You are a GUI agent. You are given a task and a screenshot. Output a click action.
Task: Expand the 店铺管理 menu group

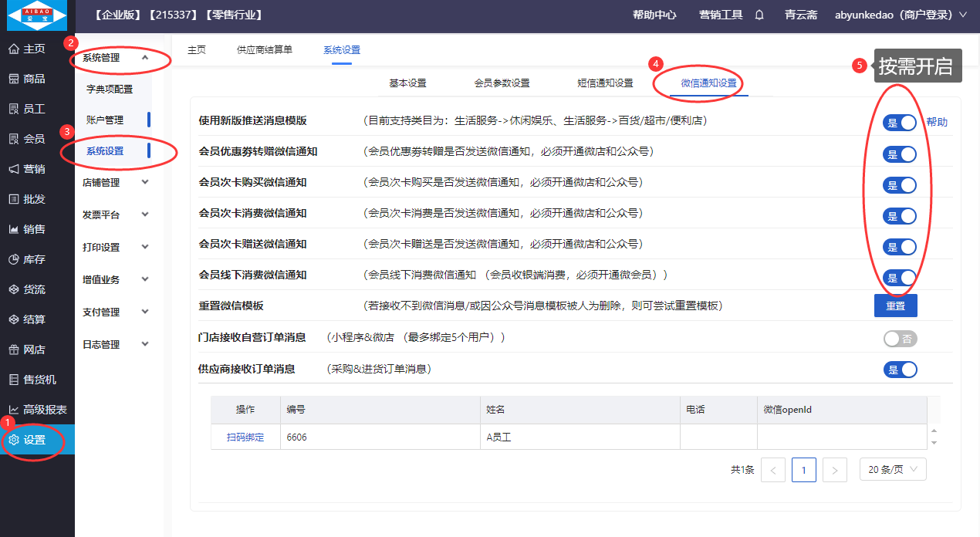tap(116, 183)
